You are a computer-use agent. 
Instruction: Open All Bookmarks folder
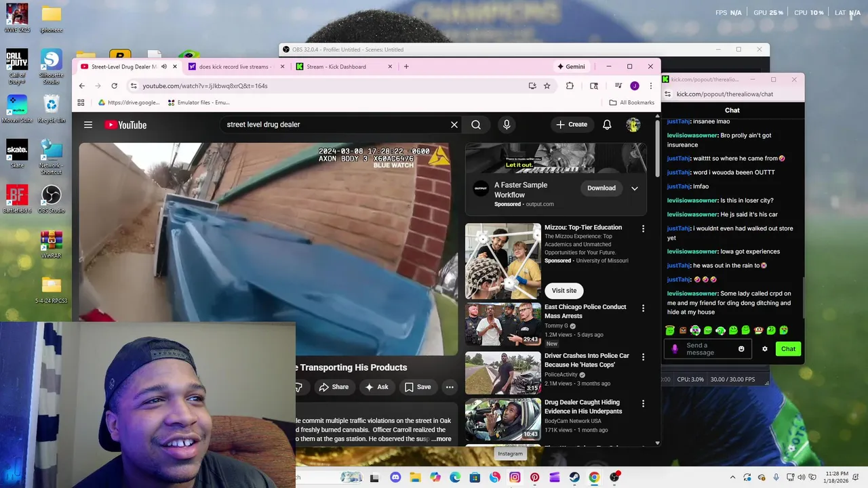coord(631,102)
